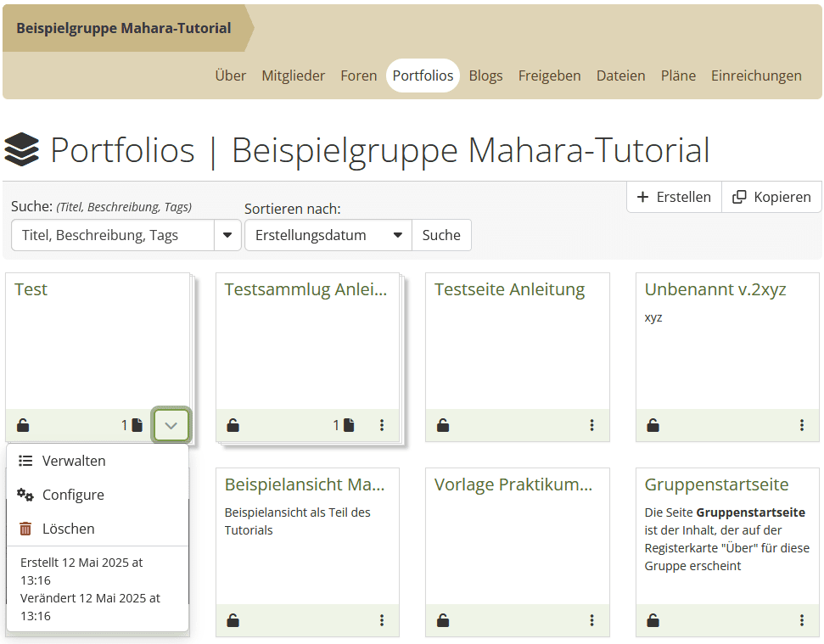Open three-dot menu on Gruppenstartseite card

click(x=802, y=620)
